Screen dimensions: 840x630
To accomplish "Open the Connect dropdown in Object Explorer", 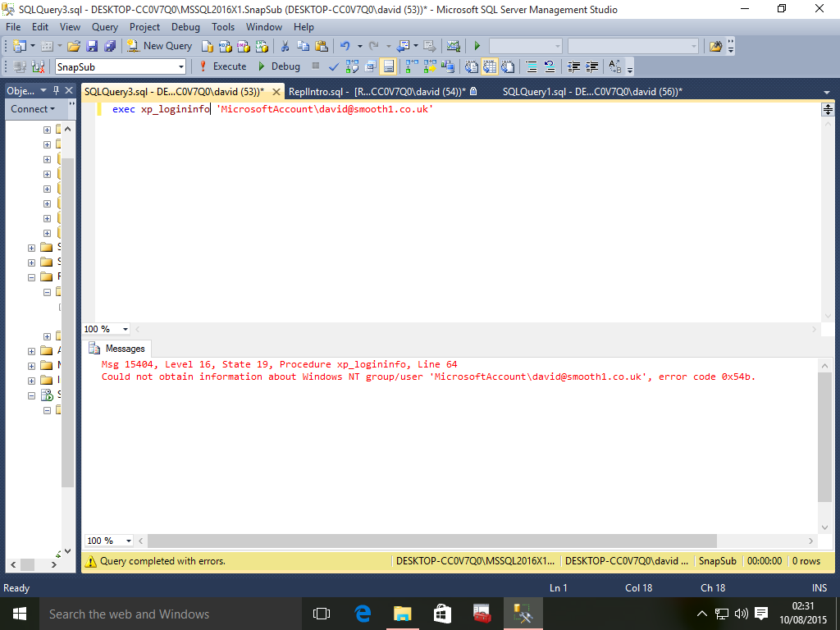I will [x=33, y=109].
